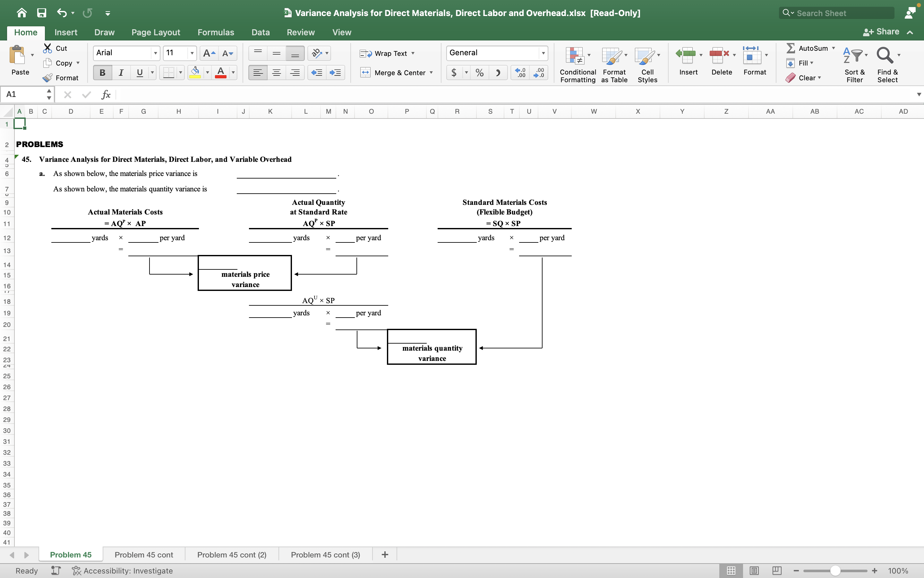Toggle align right

295,73
